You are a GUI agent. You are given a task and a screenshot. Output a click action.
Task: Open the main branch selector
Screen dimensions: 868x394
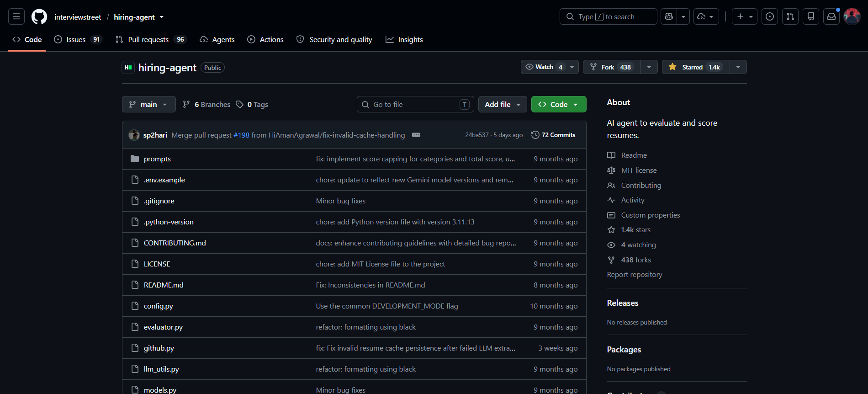click(x=149, y=105)
